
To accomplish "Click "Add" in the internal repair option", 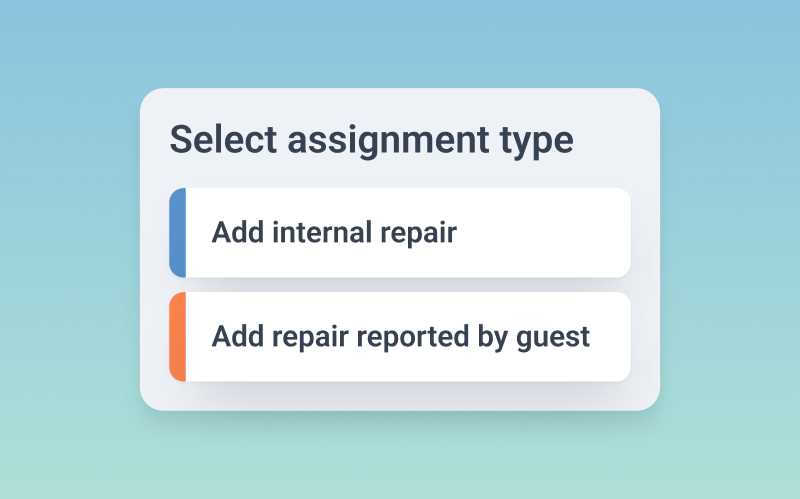I will click(234, 233).
